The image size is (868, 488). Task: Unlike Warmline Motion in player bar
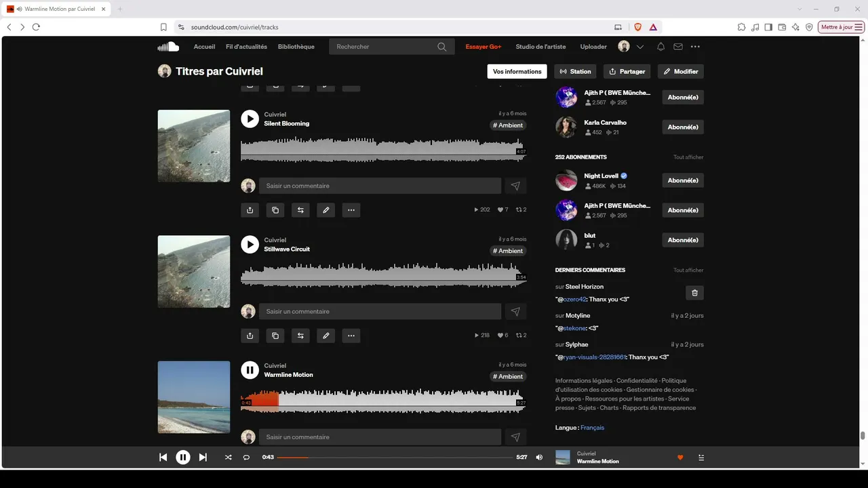point(680,457)
